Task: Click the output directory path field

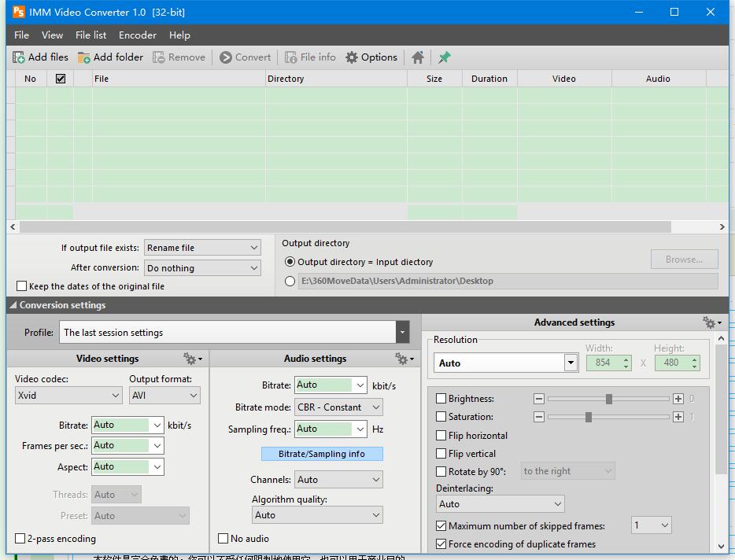Action: (x=508, y=281)
